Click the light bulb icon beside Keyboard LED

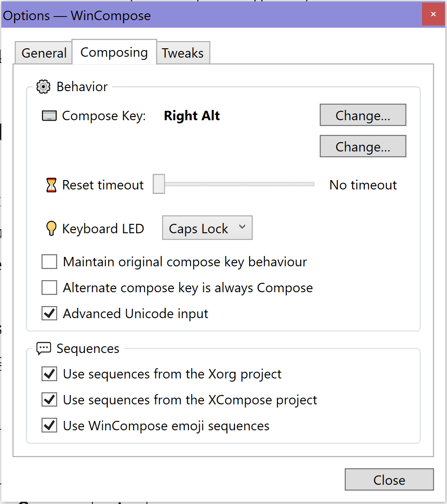point(51,229)
